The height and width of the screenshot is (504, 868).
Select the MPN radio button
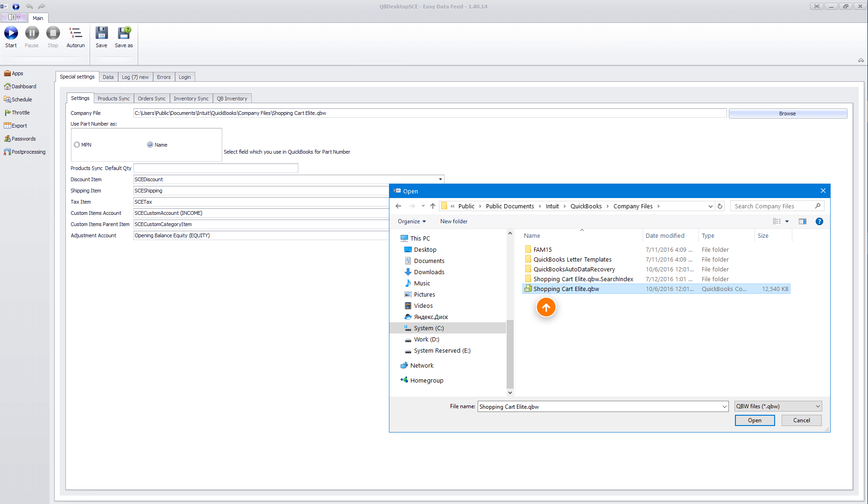pyautogui.click(x=77, y=145)
